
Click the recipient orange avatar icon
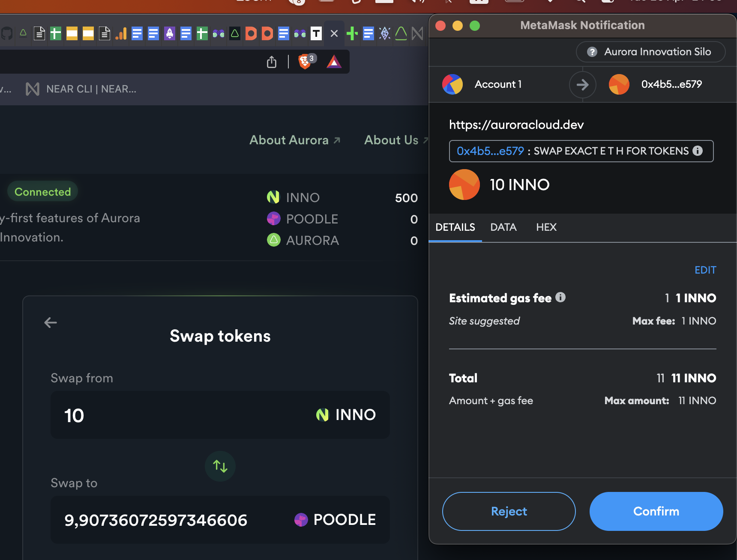tap(619, 84)
